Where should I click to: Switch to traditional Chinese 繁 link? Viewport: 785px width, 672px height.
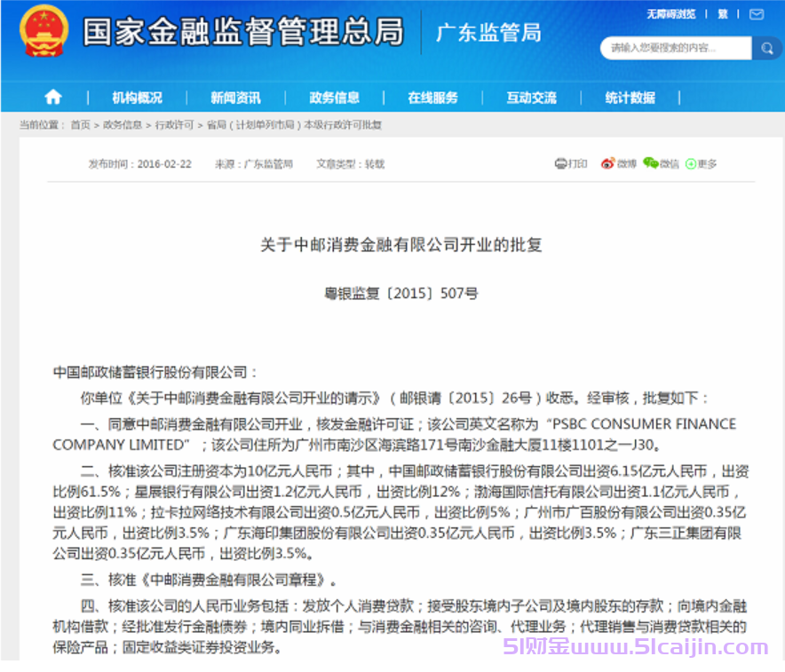tap(723, 14)
